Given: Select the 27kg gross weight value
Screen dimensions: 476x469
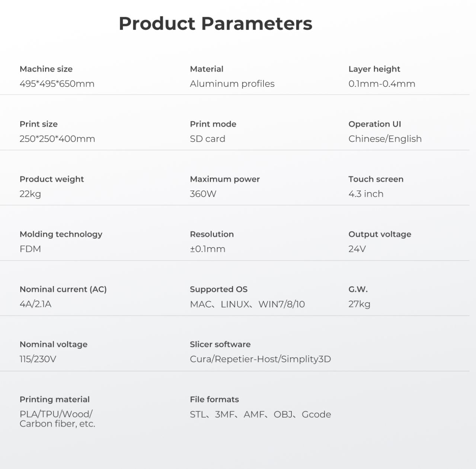Looking at the screenshot, I should pos(359,304).
